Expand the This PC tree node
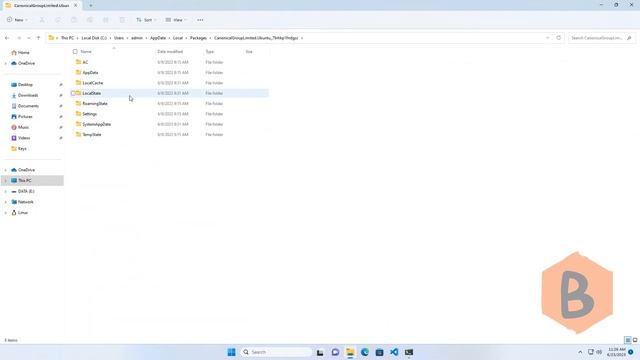This screenshot has width=640, height=360. coord(6,180)
